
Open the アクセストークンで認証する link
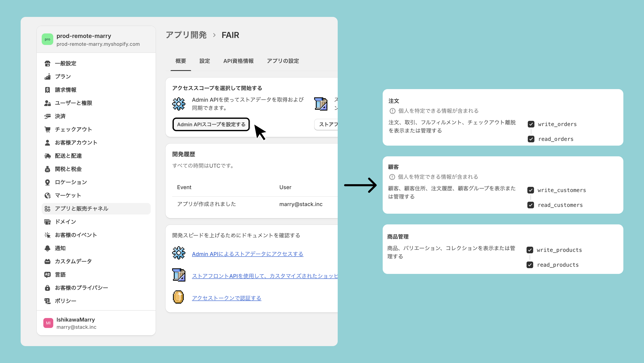coord(226,298)
